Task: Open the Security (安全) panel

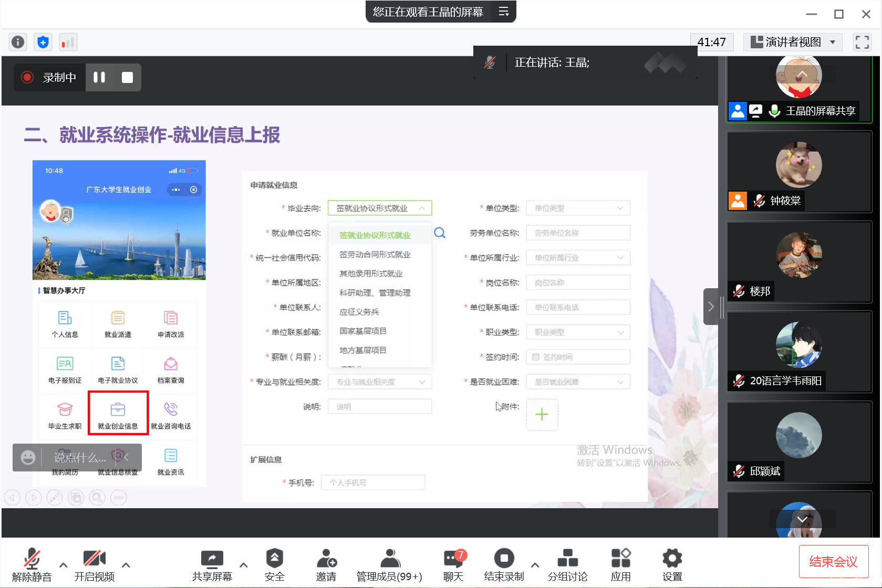Action: (274, 565)
